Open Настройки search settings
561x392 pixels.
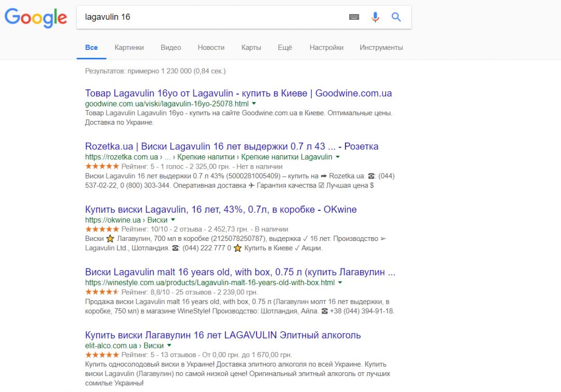coord(326,48)
